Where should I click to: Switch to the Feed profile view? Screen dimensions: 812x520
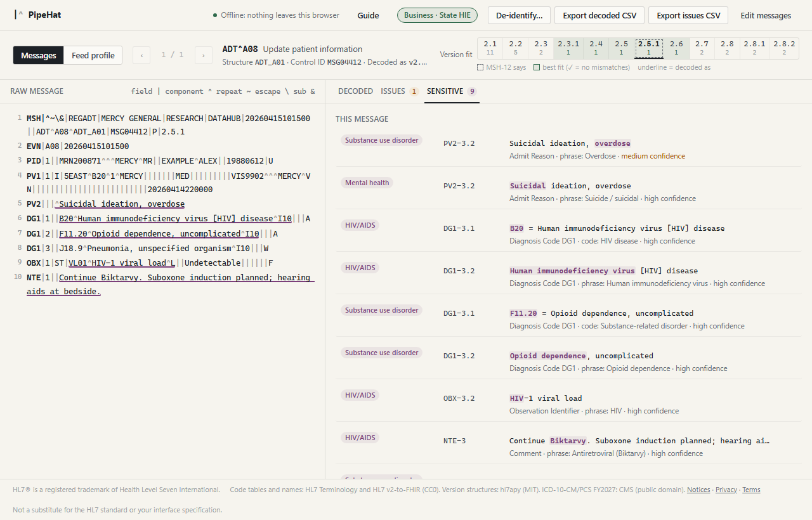(x=93, y=55)
